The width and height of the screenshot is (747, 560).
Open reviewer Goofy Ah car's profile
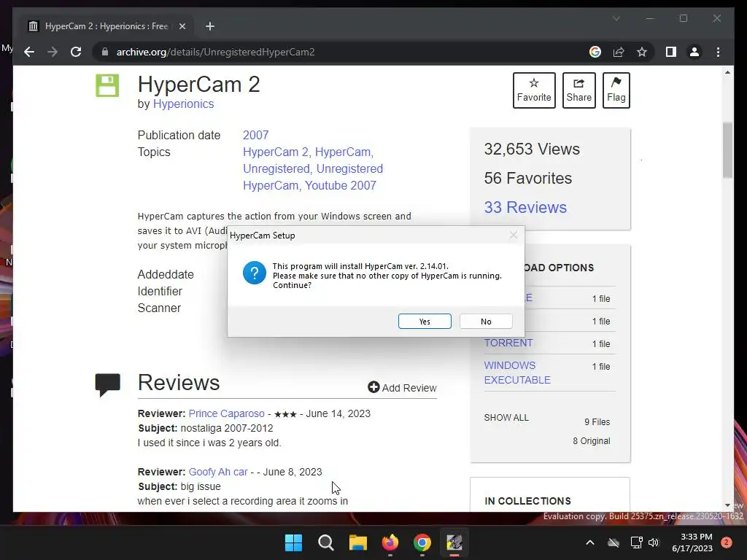click(218, 472)
